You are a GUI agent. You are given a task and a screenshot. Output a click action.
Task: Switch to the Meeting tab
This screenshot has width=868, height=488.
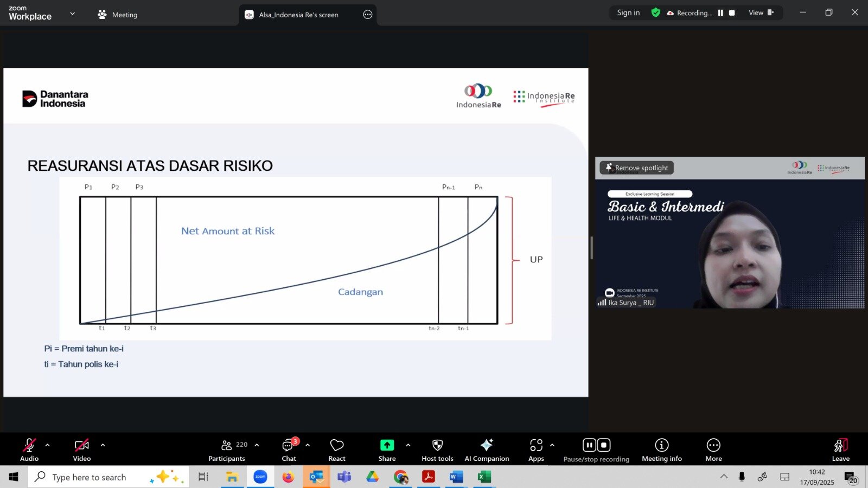pyautogui.click(x=118, y=15)
